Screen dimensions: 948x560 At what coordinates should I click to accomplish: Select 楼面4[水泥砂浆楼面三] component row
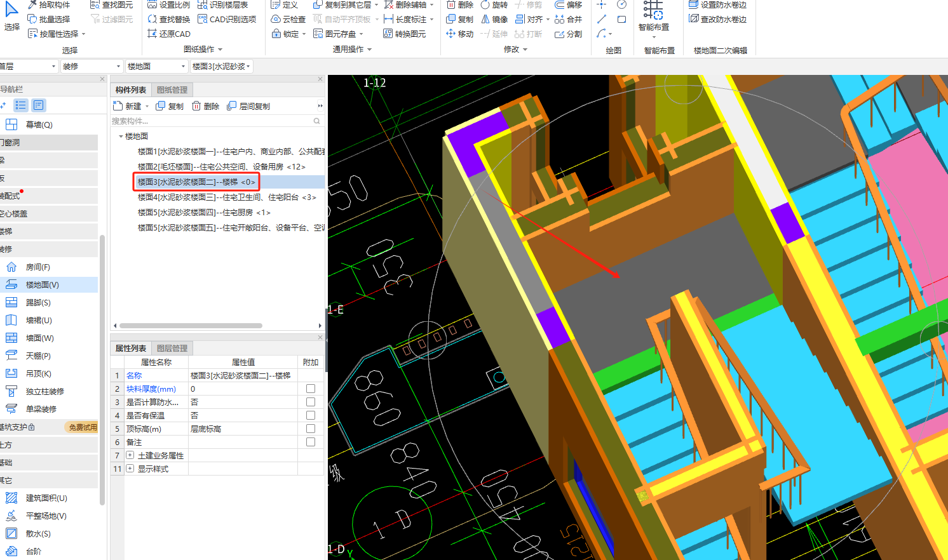[x=227, y=197]
